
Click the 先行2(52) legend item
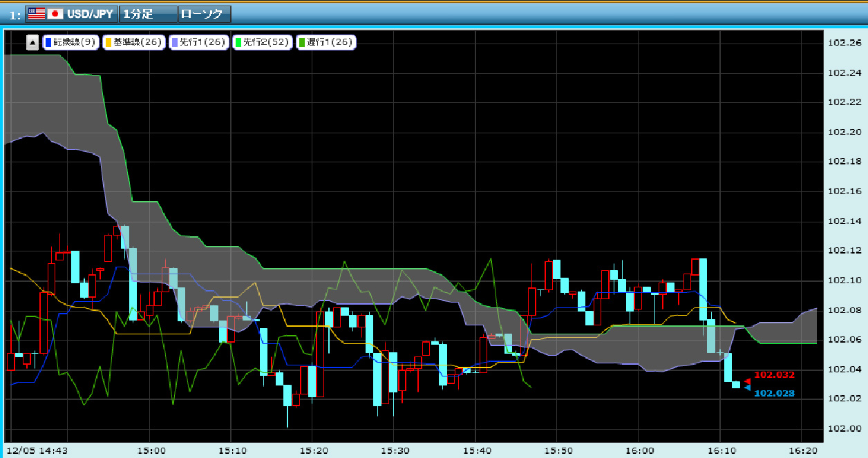[x=262, y=43]
